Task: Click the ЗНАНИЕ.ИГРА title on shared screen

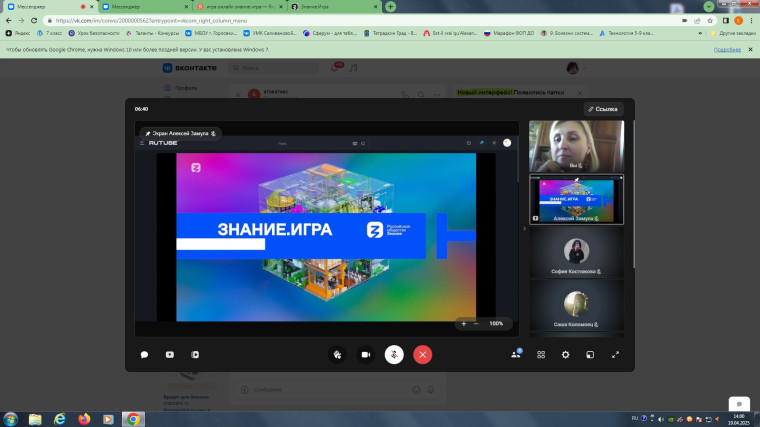Action: click(x=275, y=229)
